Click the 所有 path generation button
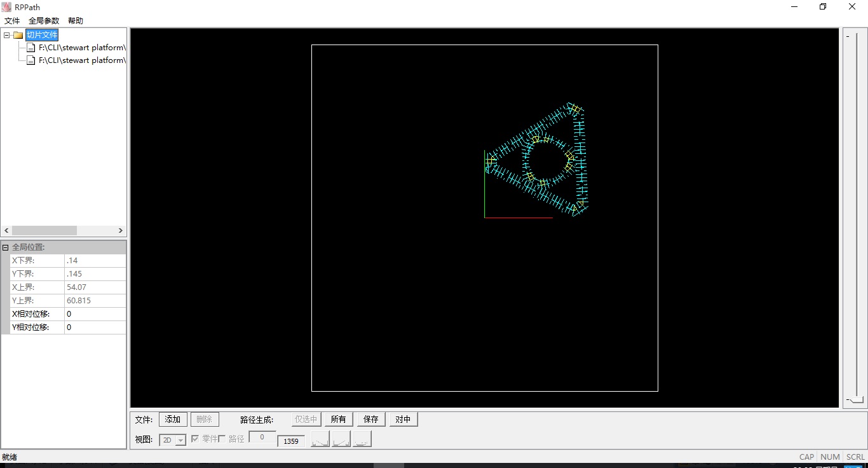The width and height of the screenshot is (868, 468). pos(339,420)
